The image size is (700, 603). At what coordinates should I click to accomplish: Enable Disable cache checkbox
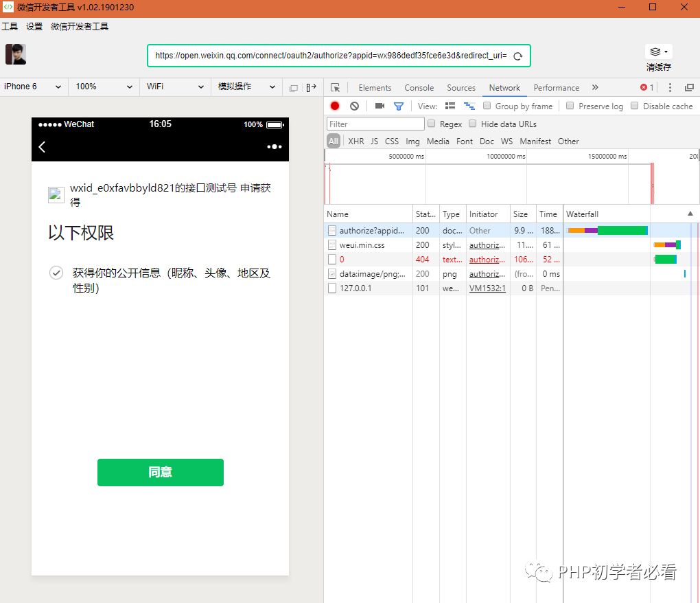634,105
